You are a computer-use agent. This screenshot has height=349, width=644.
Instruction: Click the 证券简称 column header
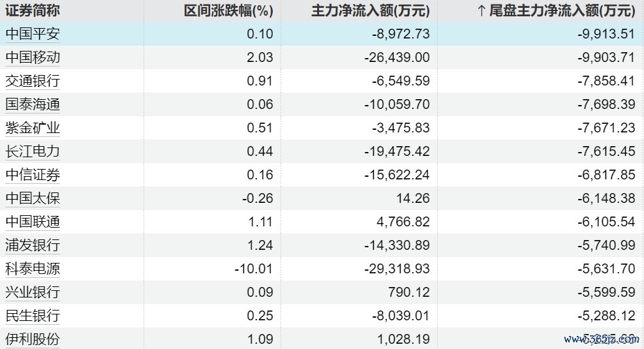(33, 10)
